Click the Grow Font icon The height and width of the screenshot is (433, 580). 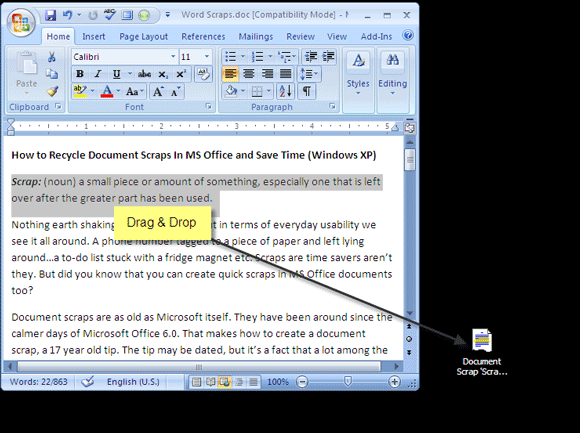[158, 91]
